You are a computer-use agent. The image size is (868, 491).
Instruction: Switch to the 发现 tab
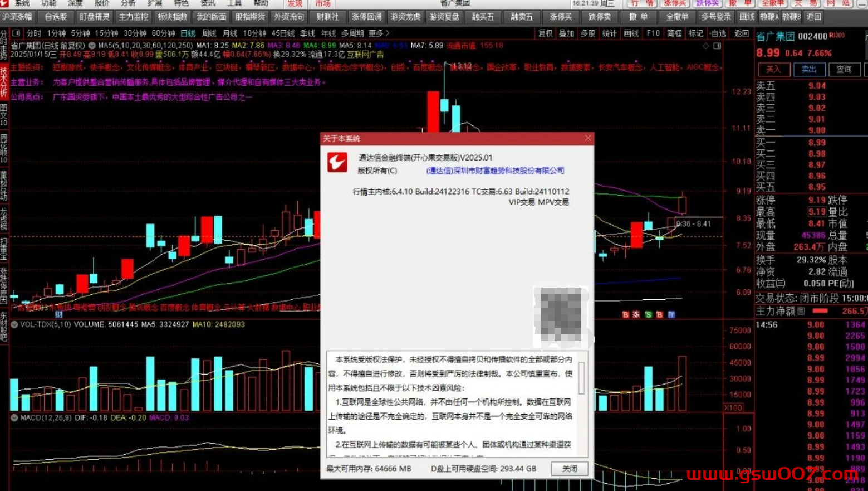coord(295,3)
